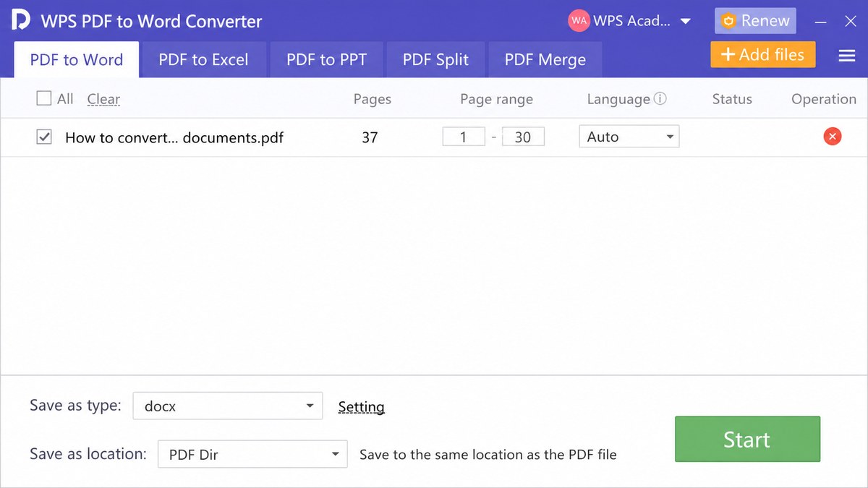Click the Pages column header
Image resolution: width=868 pixels, height=488 pixels.
pos(373,99)
